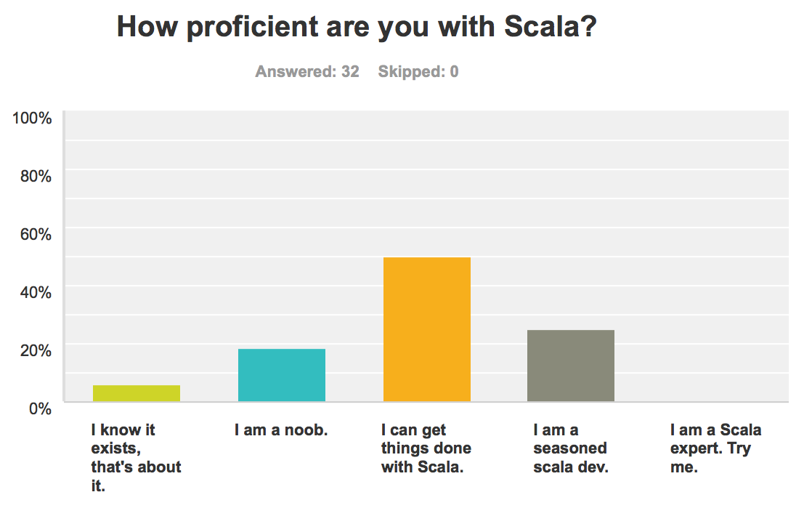Click the chart title 'How proficient are you with Scala?'
This screenshot has height=516, width=812.
(x=357, y=28)
